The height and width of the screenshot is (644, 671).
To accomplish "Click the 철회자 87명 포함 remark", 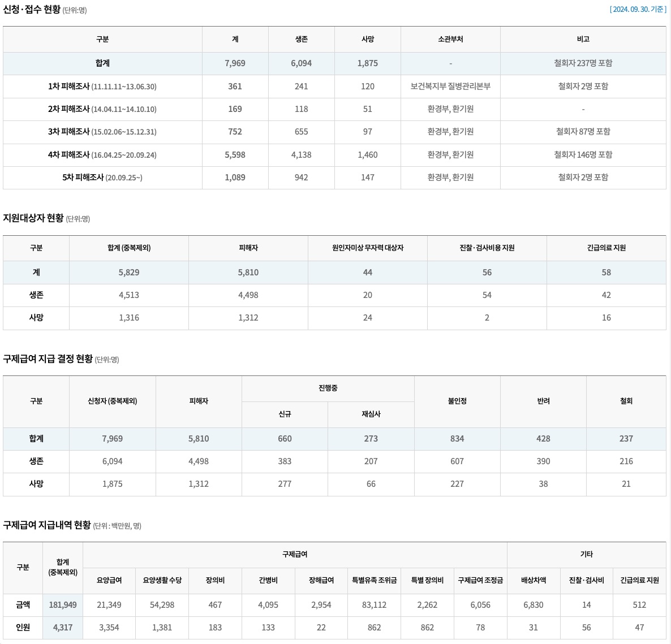I will pyautogui.click(x=583, y=132).
